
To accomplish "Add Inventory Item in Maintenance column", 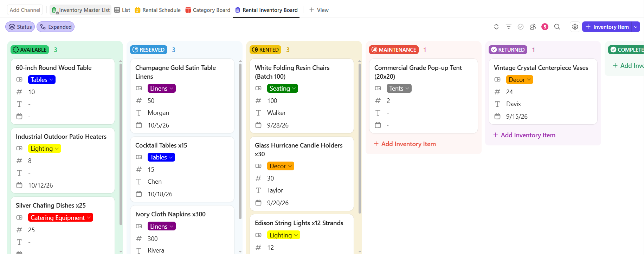I will pyautogui.click(x=405, y=144).
